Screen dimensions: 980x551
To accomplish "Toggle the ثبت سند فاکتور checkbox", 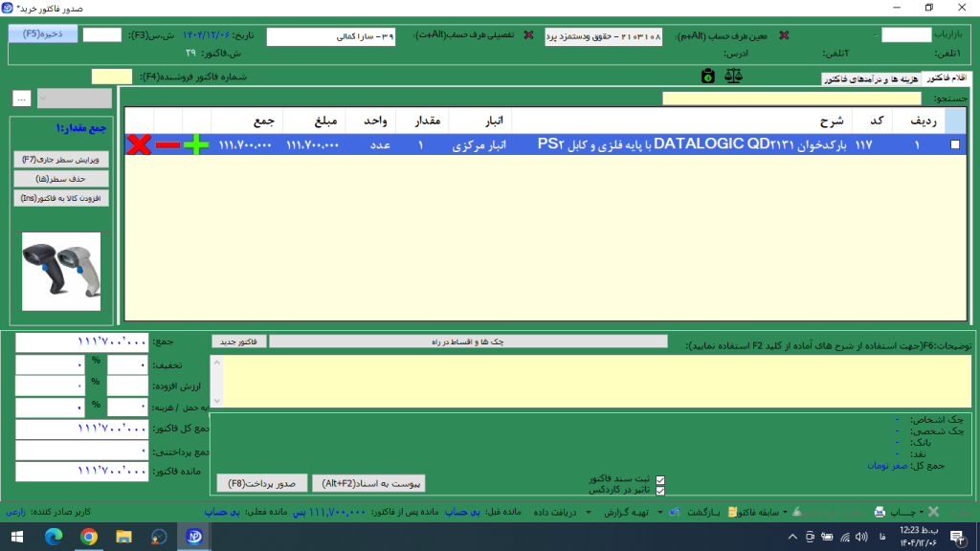I will pyautogui.click(x=658, y=479).
